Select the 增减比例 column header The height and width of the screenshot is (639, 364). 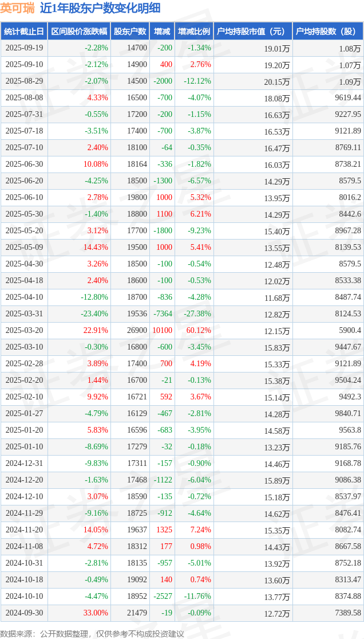tap(194, 32)
